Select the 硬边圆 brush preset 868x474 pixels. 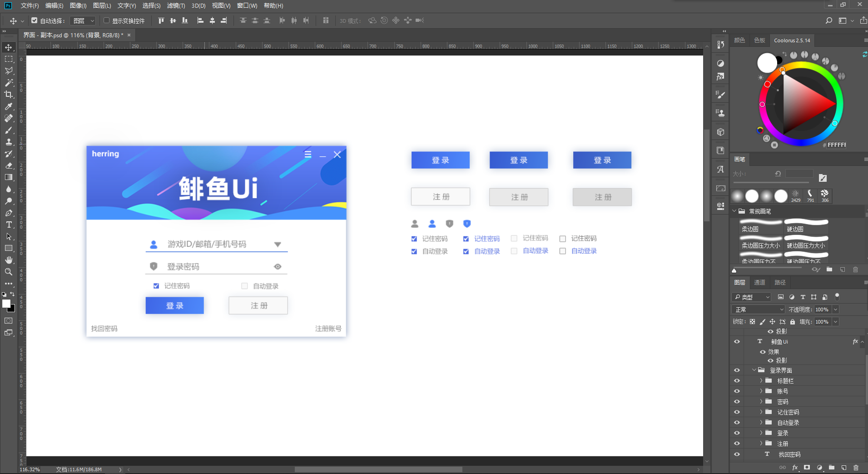point(806,226)
